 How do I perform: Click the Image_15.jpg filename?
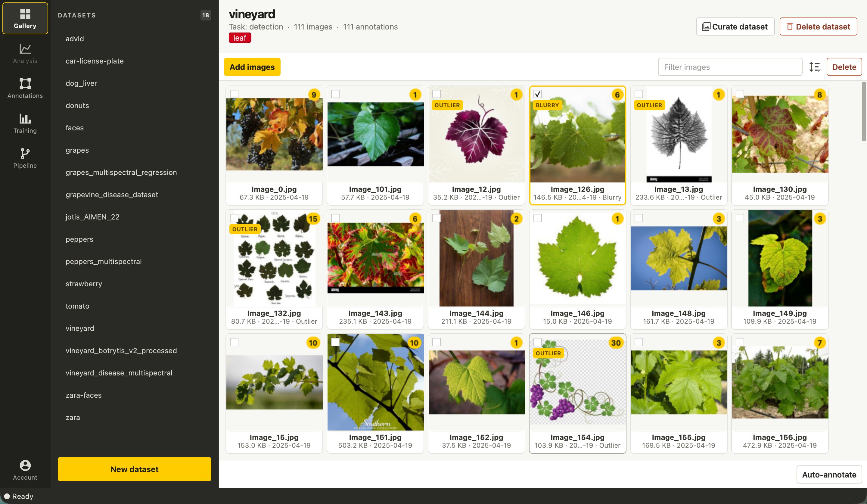point(274,437)
